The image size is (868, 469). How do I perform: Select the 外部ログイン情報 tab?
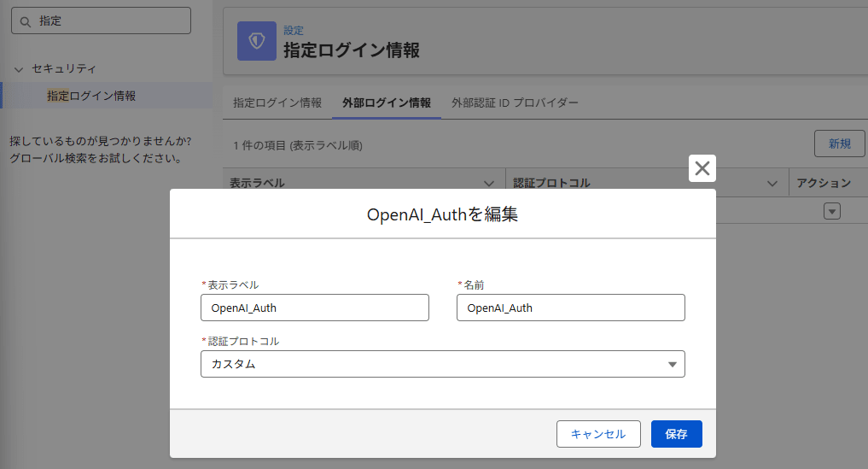[x=387, y=103]
